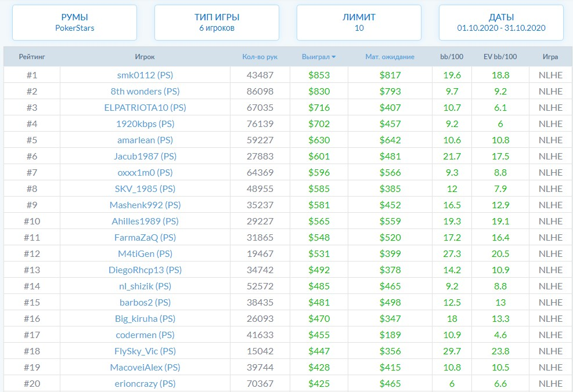The image size is (573, 392).
Task: View Jacub1987 (PS) player stats
Action: 145,157
